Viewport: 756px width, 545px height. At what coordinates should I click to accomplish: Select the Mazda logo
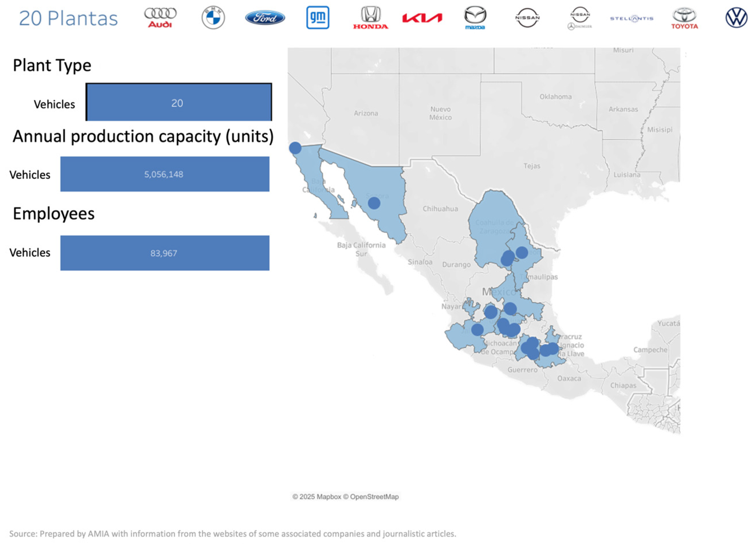coord(475,18)
